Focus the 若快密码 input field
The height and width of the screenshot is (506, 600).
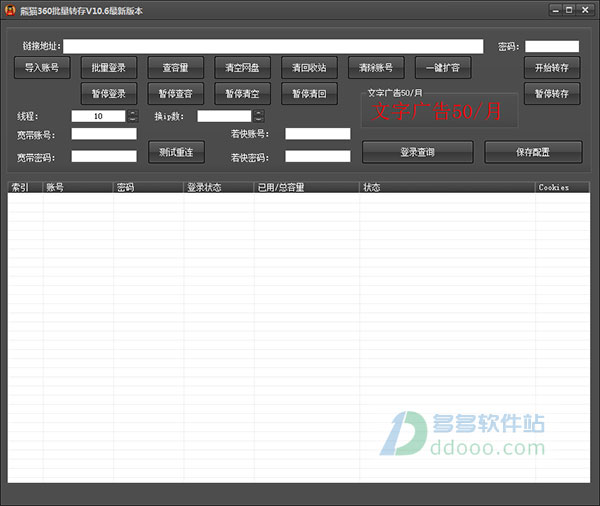(318, 156)
